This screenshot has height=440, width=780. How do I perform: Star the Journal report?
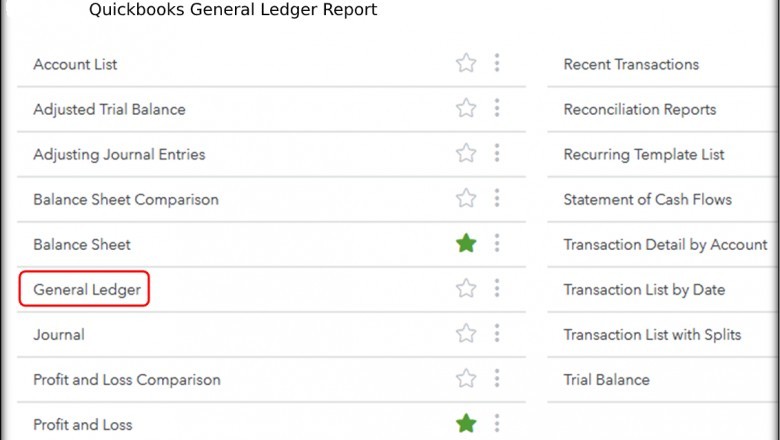tap(466, 334)
